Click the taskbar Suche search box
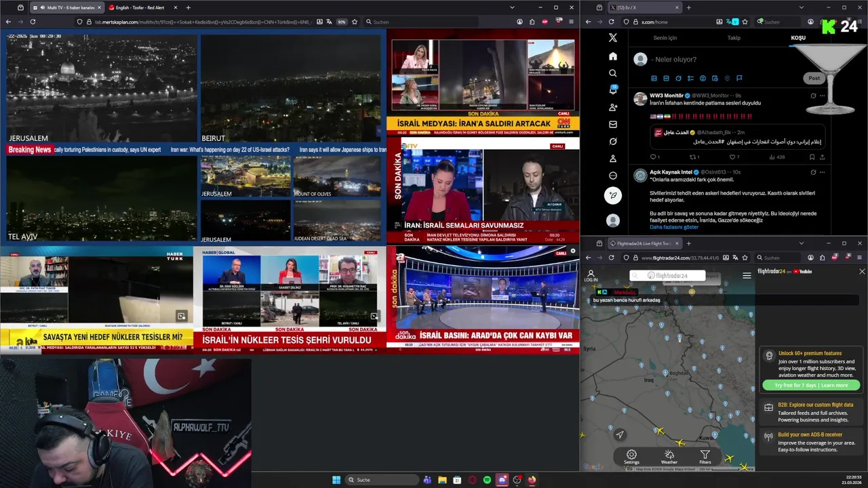 pyautogui.click(x=382, y=480)
